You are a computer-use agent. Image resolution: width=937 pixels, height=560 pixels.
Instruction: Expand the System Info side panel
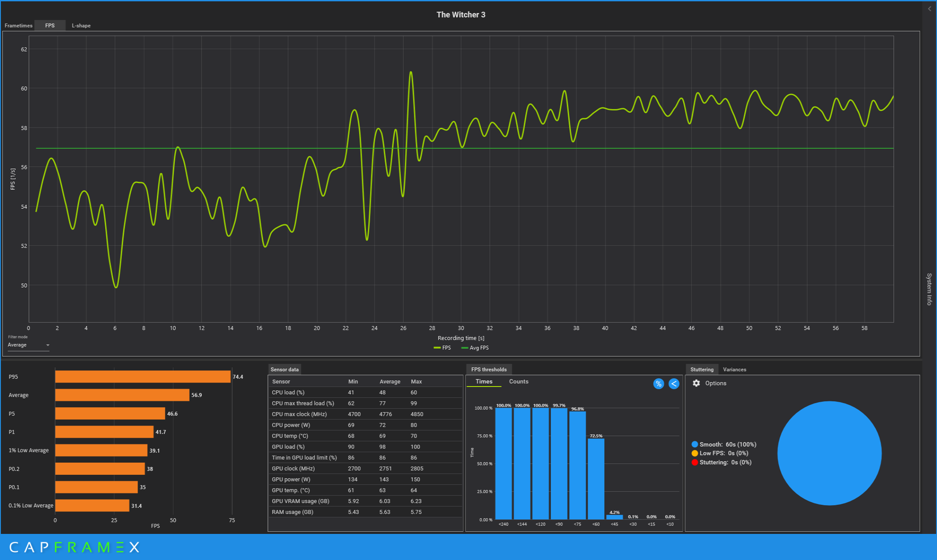click(929, 289)
